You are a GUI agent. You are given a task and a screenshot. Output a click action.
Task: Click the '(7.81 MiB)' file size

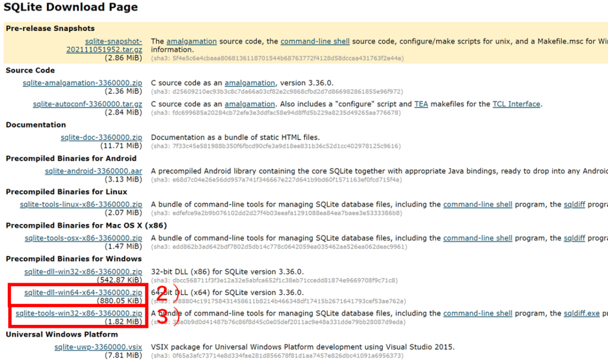[123, 356]
